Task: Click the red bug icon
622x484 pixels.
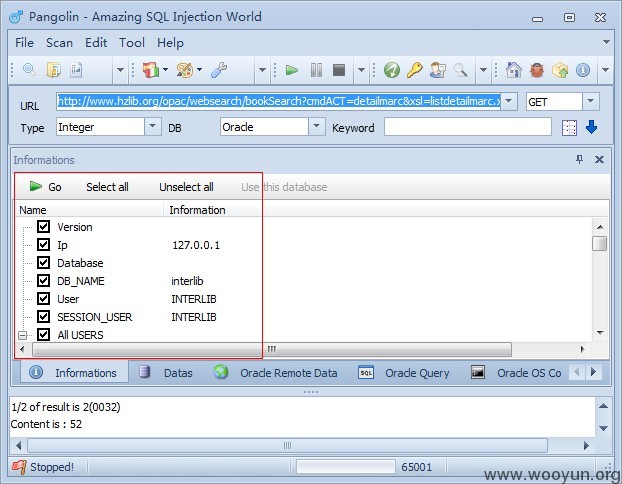Action: click(x=537, y=70)
